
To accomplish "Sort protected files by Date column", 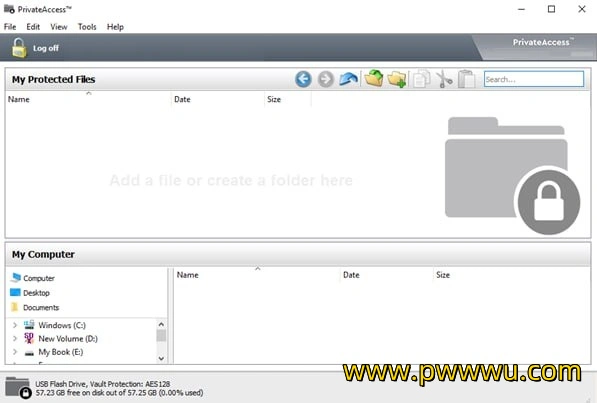I will pyautogui.click(x=218, y=99).
